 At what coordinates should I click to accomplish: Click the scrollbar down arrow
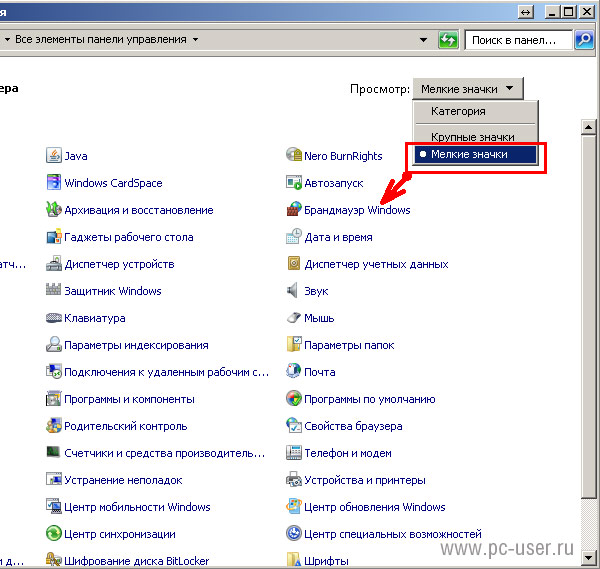(589, 558)
